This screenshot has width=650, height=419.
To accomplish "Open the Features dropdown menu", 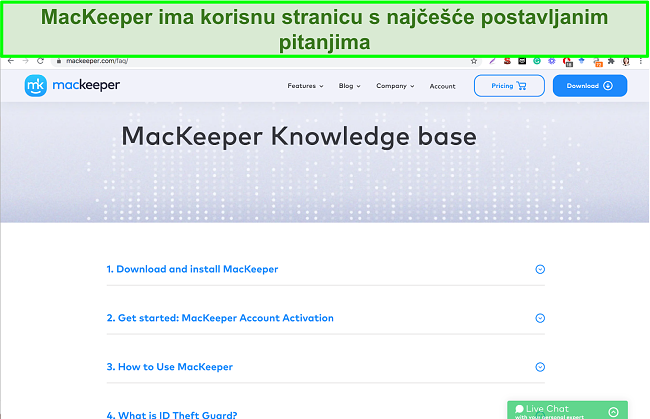I will tap(305, 86).
